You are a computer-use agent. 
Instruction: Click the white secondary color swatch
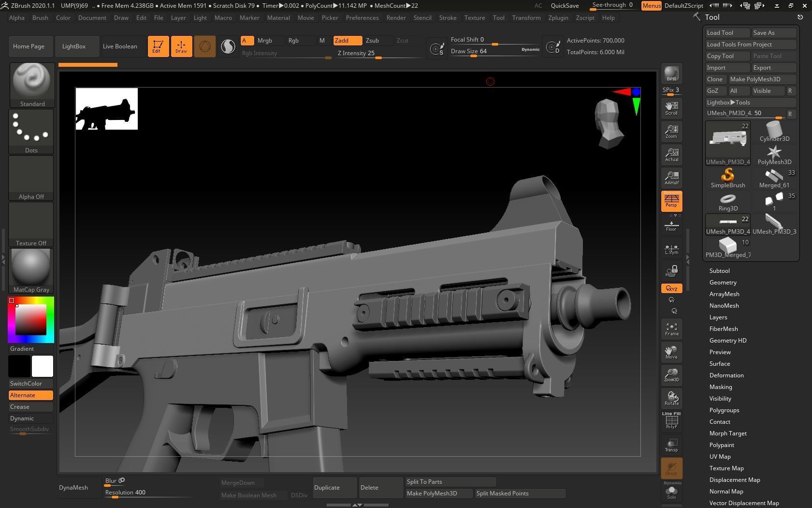[x=43, y=366]
